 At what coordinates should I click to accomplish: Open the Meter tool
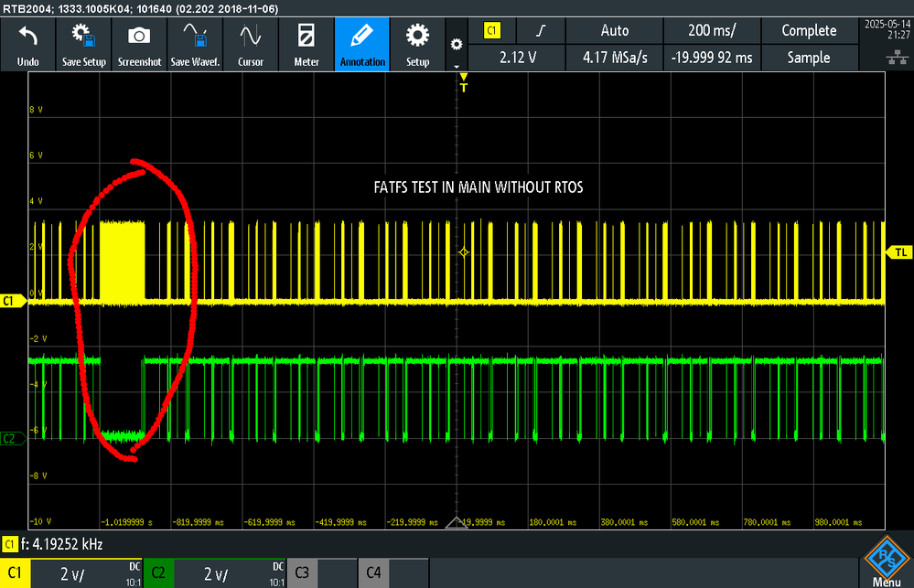tap(306, 44)
